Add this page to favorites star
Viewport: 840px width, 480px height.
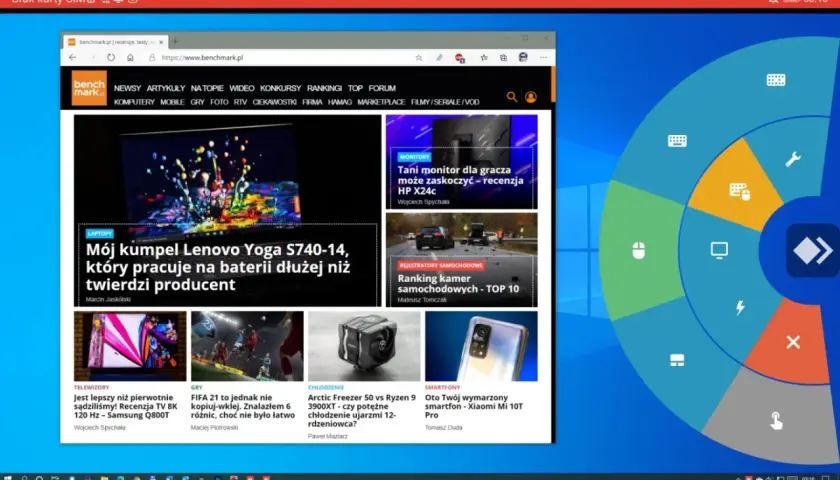(419, 57)
